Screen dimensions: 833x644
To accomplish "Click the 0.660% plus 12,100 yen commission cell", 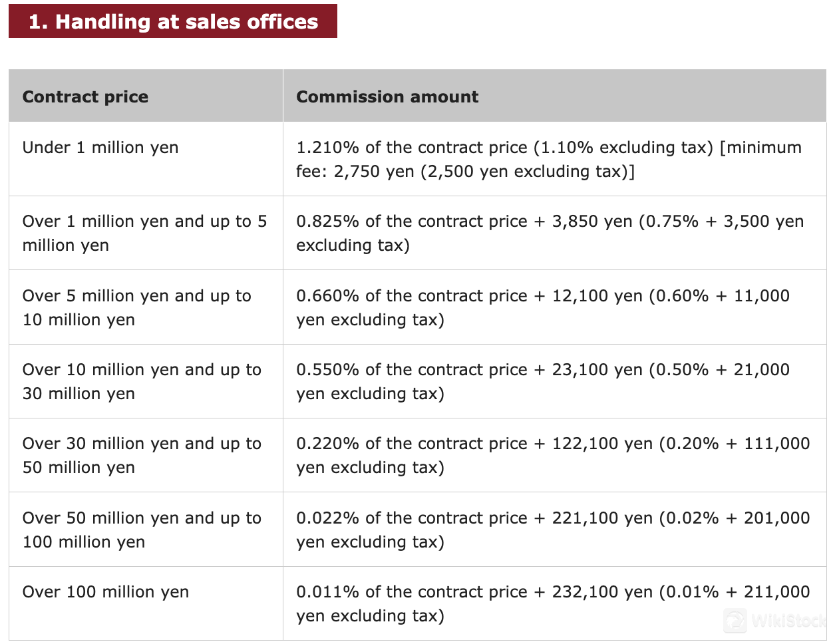I will click(x=543, y=307).
